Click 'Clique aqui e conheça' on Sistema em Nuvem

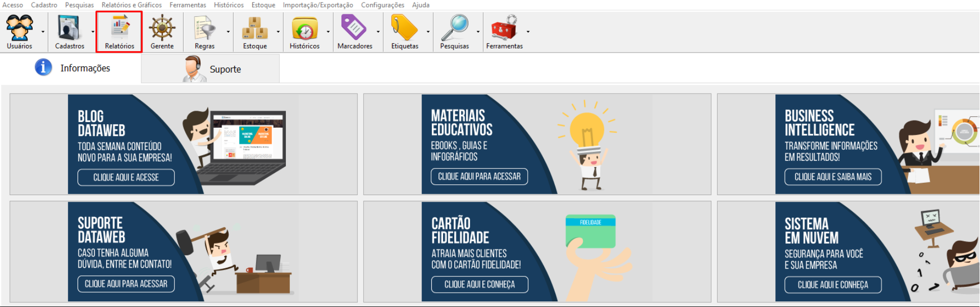click(833, 285)
